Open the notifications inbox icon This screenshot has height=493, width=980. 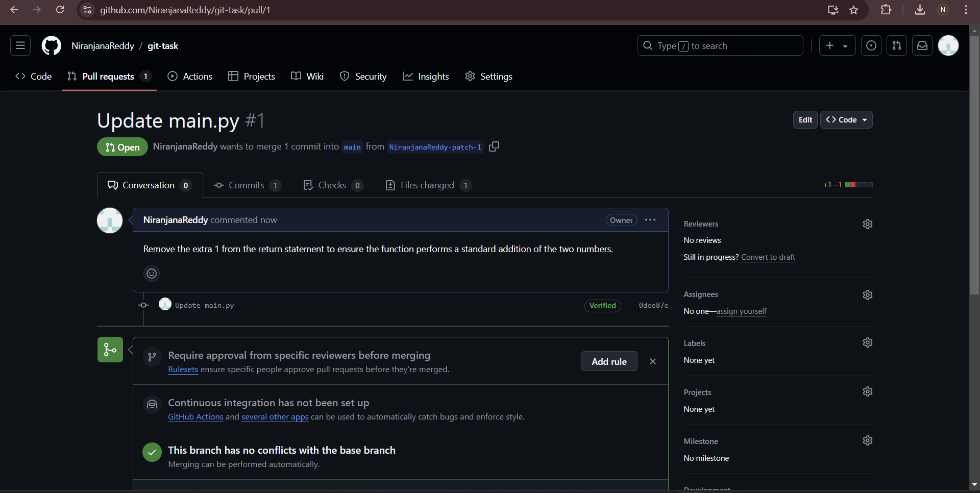point(922,45)
